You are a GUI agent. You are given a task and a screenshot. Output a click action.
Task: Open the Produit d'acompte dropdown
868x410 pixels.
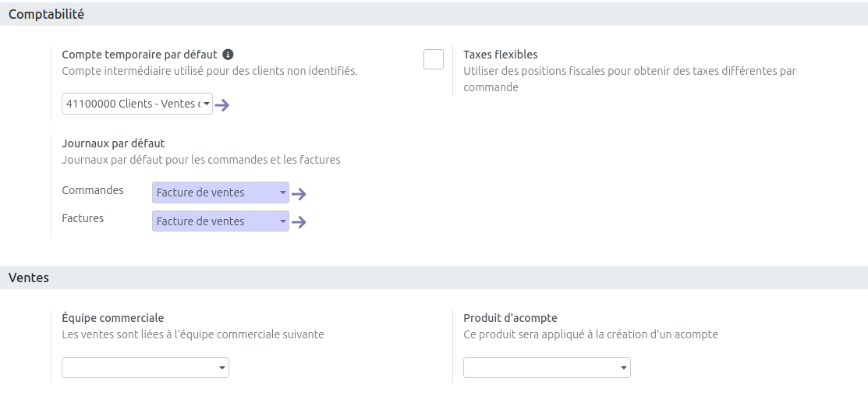[547, 367]
